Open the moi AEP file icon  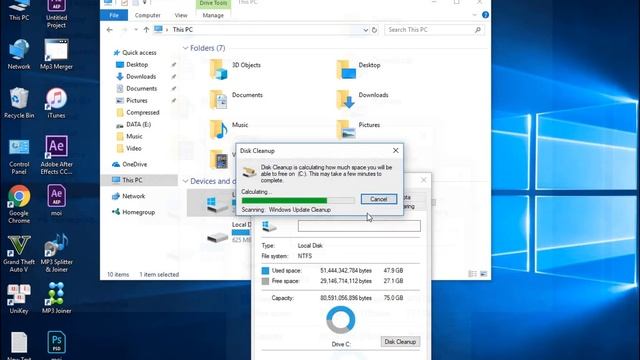[56, 200]
